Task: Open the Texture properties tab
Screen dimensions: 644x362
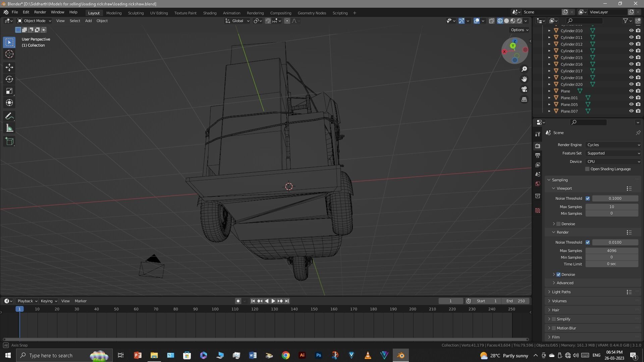Action: tap(538, 210)
